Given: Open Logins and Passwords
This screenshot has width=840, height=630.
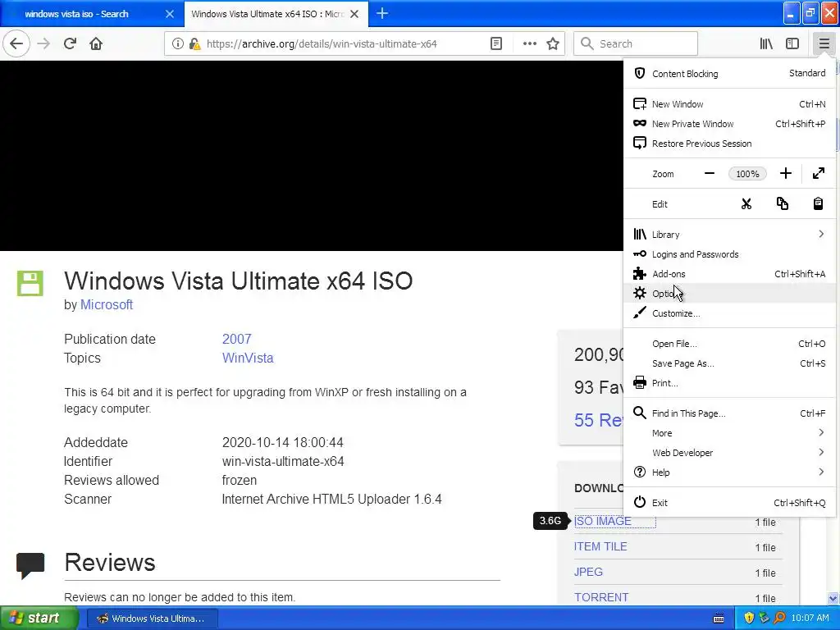Looking at the screenshot, I should [729, 254].
